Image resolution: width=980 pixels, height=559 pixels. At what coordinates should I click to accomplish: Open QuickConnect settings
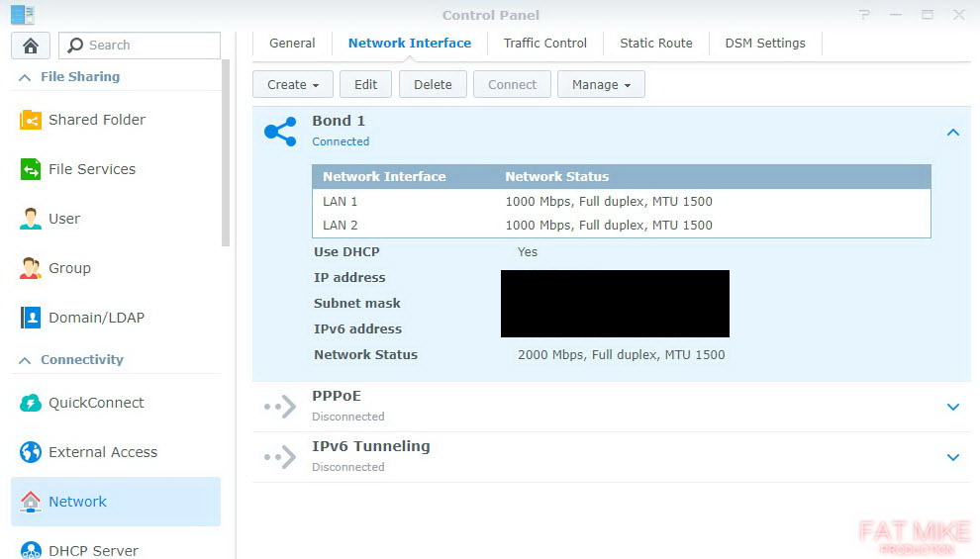click(116, 403)
